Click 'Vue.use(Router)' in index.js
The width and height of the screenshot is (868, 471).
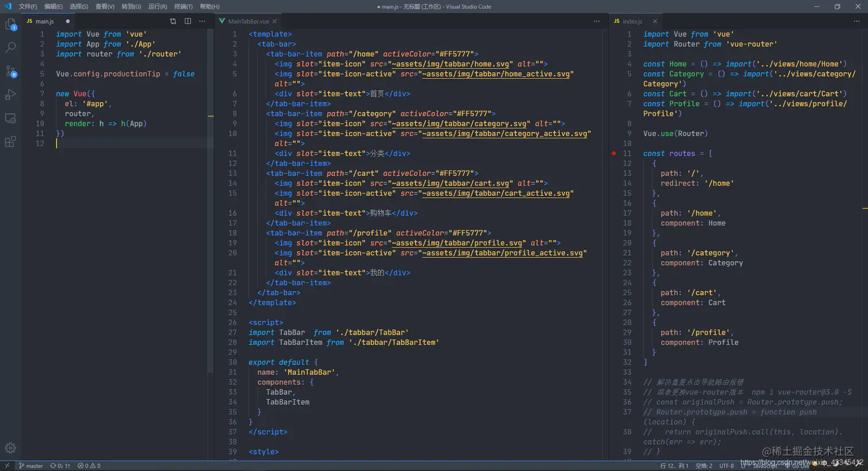pos(675,134)
